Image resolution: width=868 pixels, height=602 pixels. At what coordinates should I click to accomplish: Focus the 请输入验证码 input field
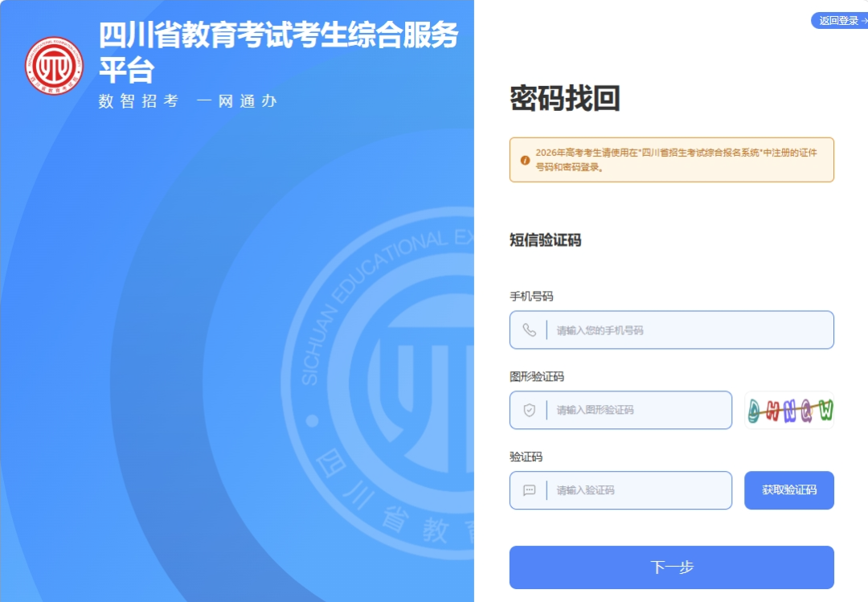620,490
